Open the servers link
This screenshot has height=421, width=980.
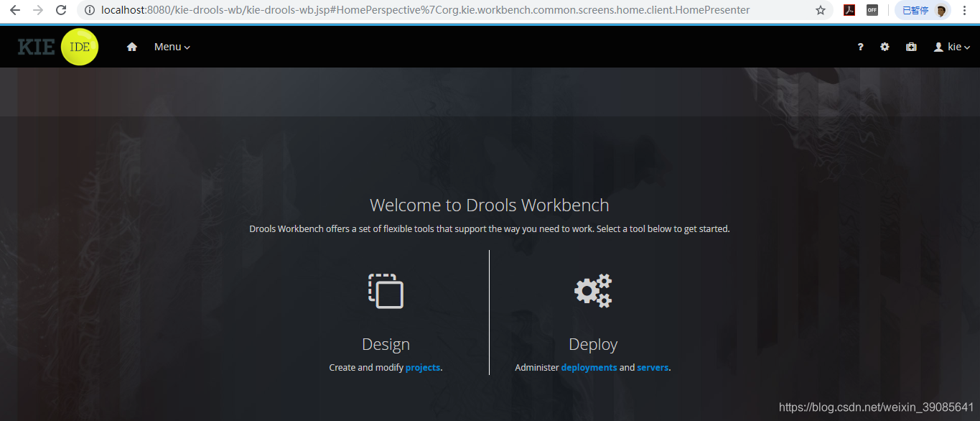pyautogui.click(x=653, y=367)
